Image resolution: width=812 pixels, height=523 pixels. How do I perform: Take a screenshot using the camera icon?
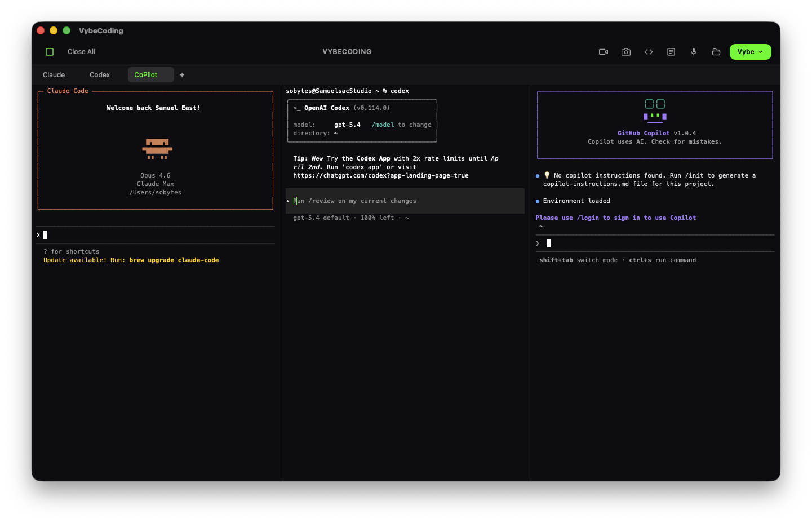[x=625, y=51]
